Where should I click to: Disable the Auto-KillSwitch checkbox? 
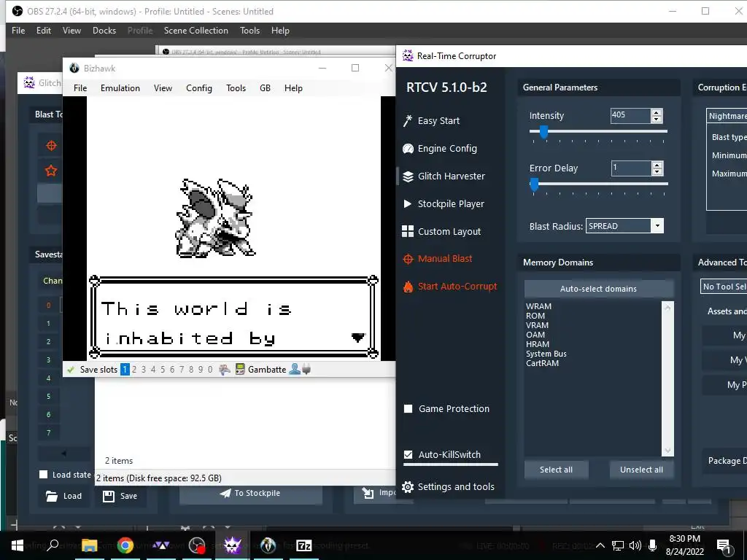(x=409, y=454)
